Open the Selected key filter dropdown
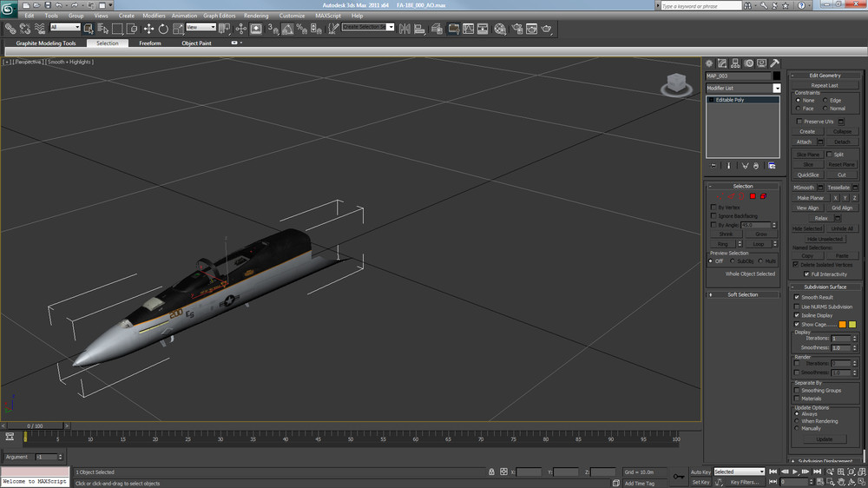 pos(739,472)
